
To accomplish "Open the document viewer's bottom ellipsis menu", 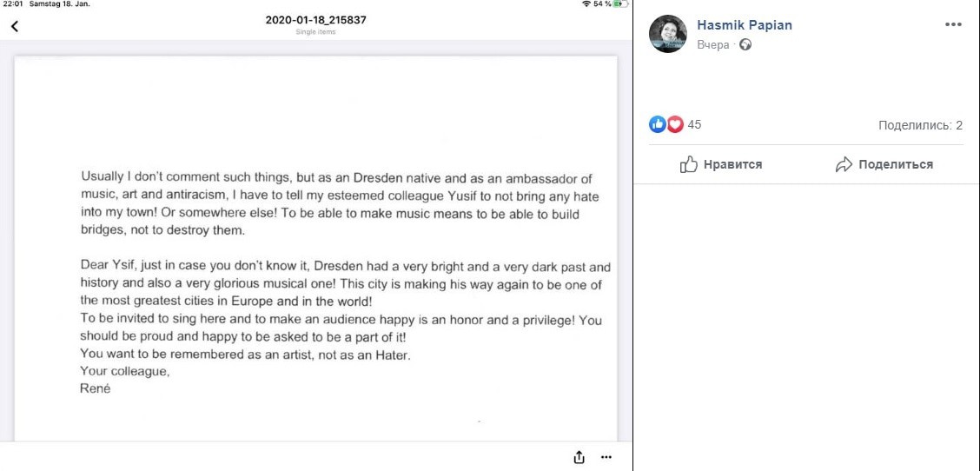I will point(606,457).
